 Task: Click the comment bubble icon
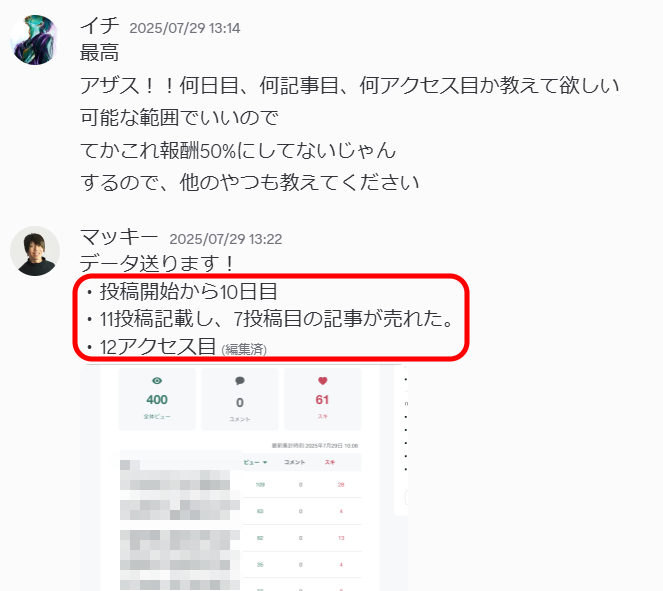click(240, 381)
